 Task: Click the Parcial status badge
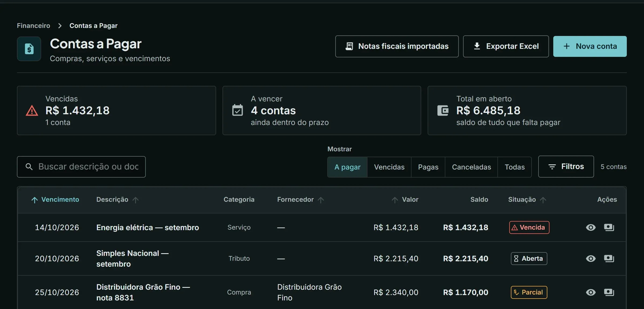coord(529,292)
